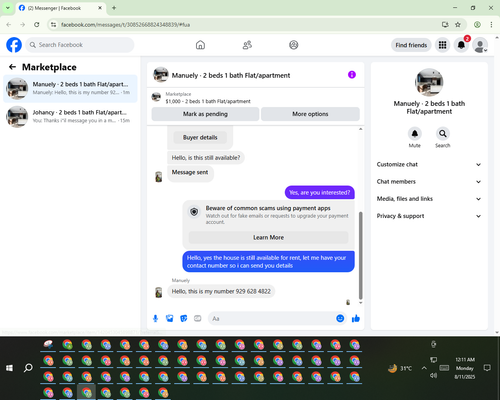Select 'Yes, are you interested?' message
Screen dimensions: 500x400
click(320, 193)
